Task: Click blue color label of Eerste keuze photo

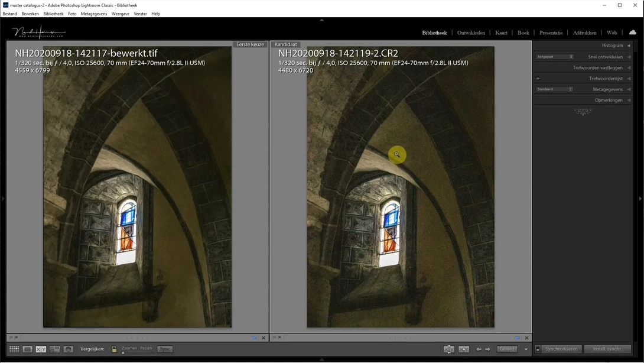Action: (254, 338)
